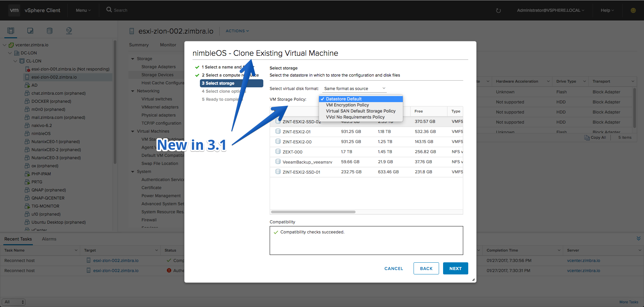This screenshot has width=644, height=307.
Task: Click the host icon next to page title
Action: pyautogui.click(x=132, y=31)
